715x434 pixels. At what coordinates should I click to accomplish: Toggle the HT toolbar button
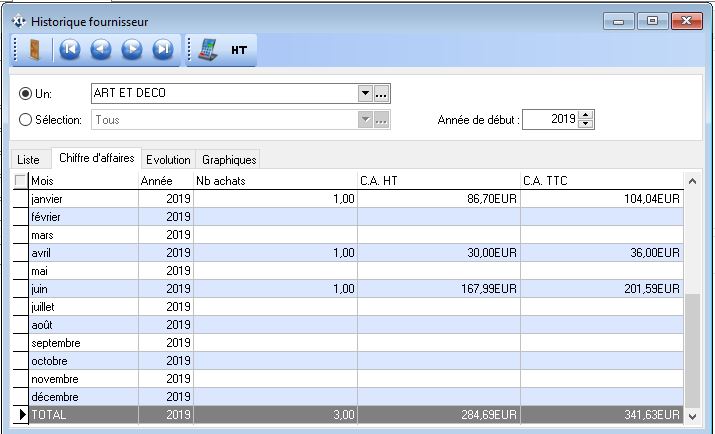240,50
